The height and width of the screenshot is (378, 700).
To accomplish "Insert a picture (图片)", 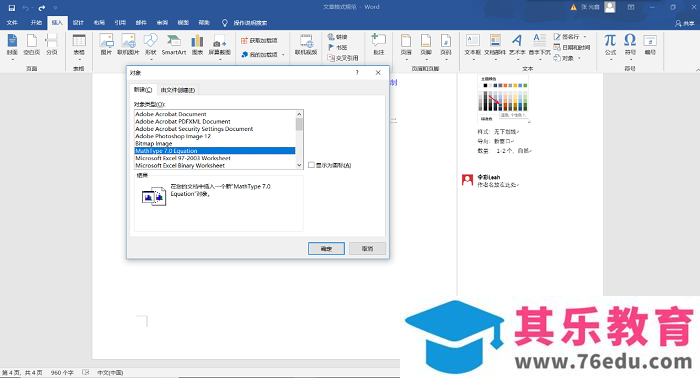I will [106, 45].
